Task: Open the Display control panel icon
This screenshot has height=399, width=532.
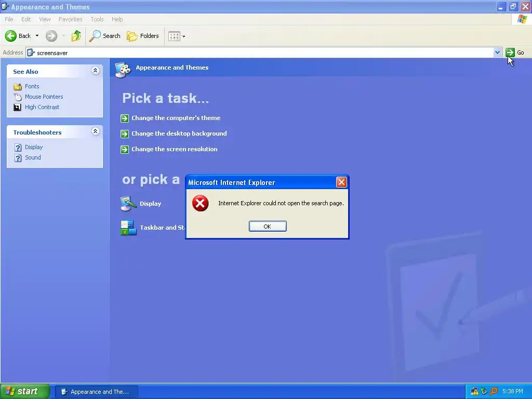Action: (x=129, y=204)
